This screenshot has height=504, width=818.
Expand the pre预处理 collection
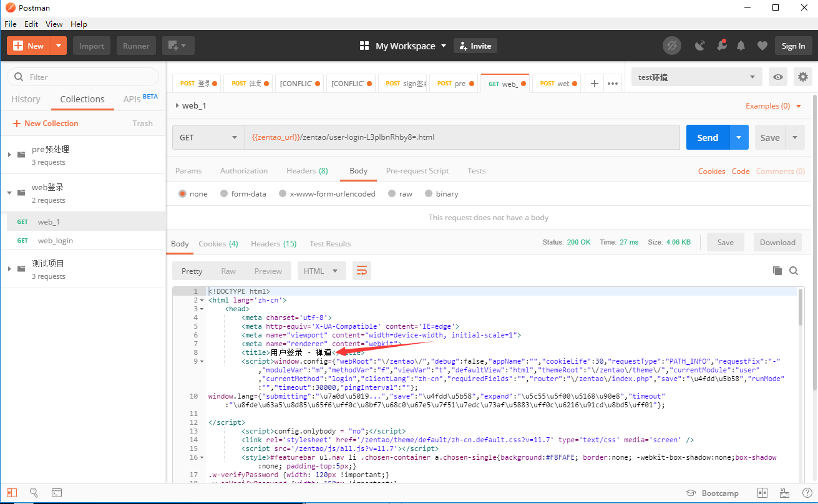click(9, 154)
